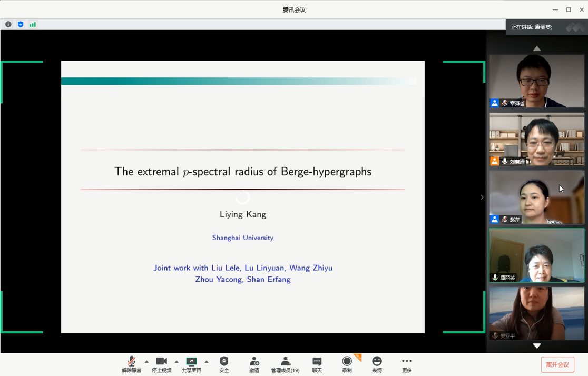Unmute microphone with 解除静音 button

point(131,363)
